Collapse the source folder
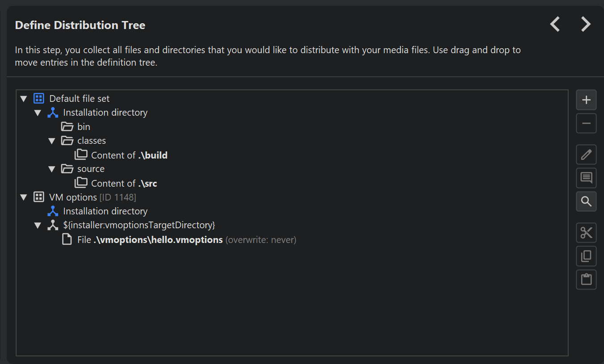The height and width of the screenshot is (364, 604). tap(51, 169)
